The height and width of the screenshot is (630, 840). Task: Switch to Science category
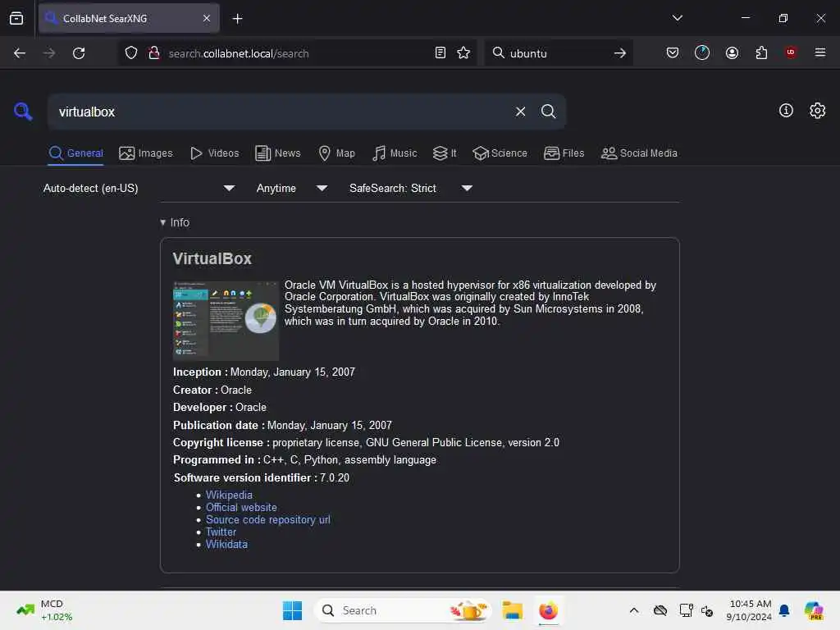coord(500,153)
